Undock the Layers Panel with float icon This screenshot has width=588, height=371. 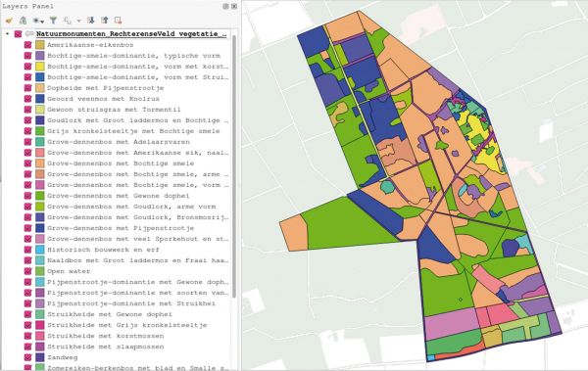(x=225, y=7)
